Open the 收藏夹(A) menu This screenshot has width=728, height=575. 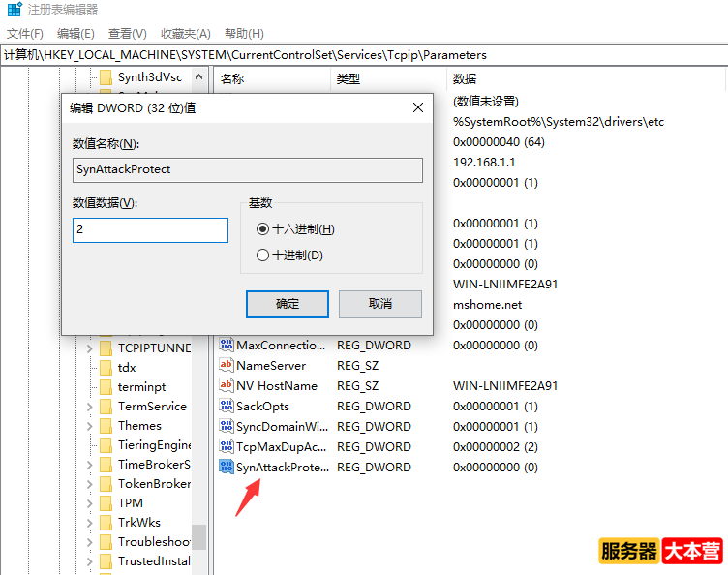(185, 34)
